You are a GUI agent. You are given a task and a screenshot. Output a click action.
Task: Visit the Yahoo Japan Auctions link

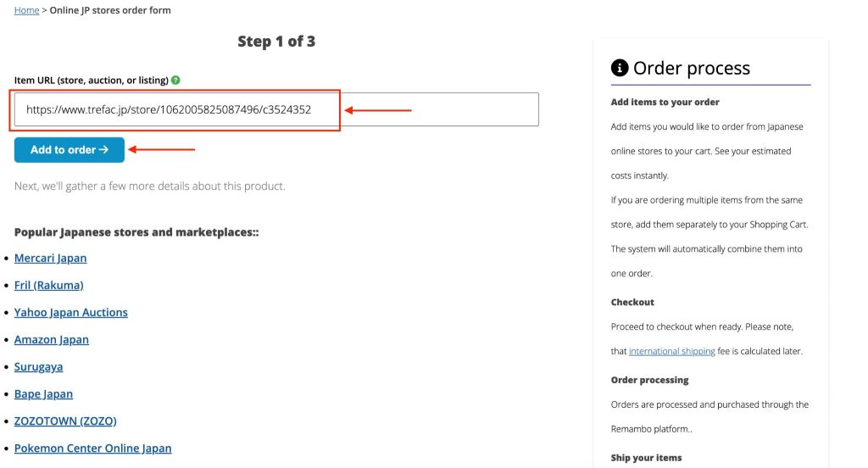pos(70,312)
